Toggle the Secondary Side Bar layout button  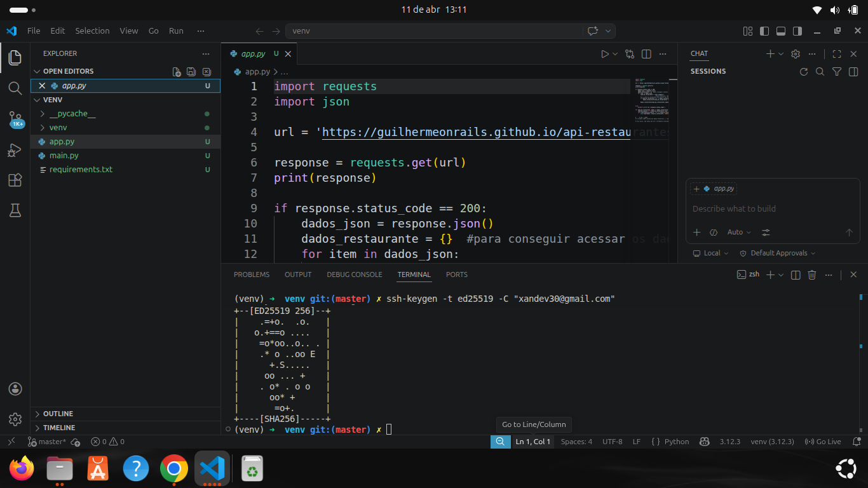[x=797, y=30]
